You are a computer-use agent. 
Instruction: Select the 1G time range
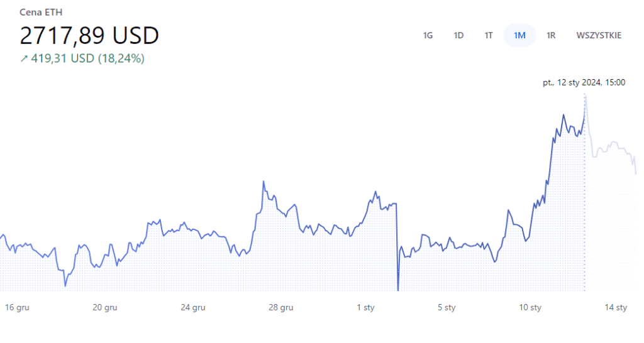pos(428,35)
